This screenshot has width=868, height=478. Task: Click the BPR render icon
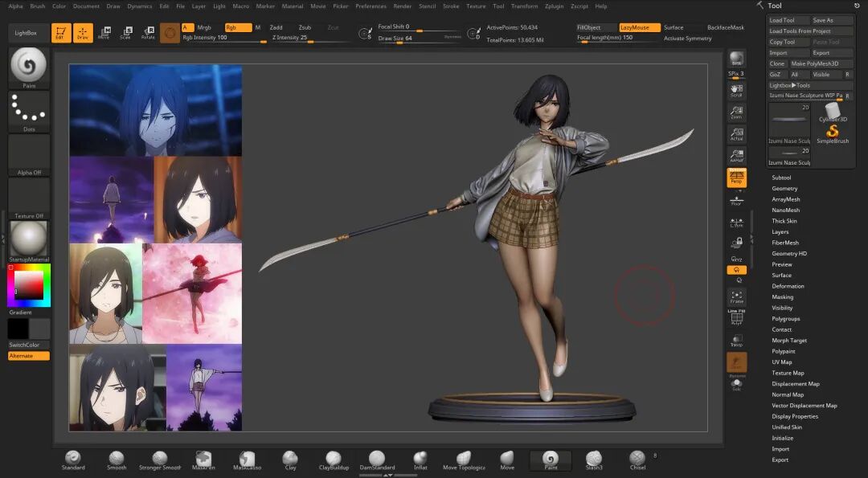(x=736, y=59)
